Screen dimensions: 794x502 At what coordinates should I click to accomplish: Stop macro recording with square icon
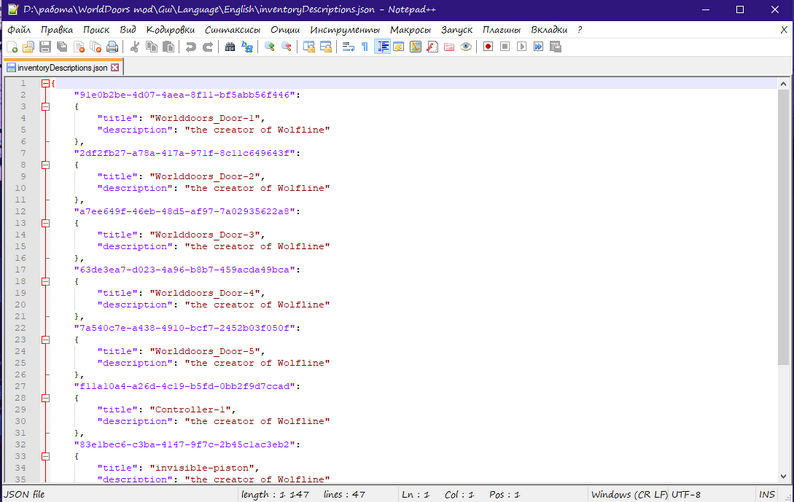coord(505,47)
